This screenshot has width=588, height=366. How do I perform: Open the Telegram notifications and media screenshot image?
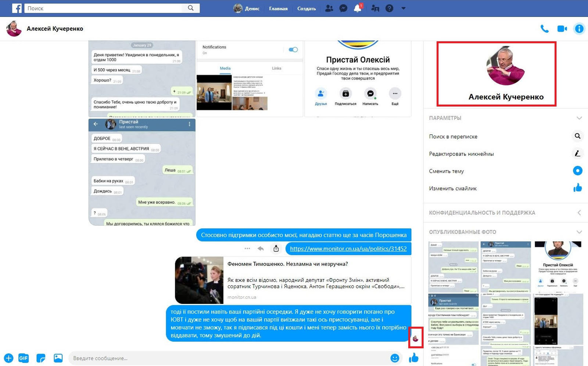(250, 79)
